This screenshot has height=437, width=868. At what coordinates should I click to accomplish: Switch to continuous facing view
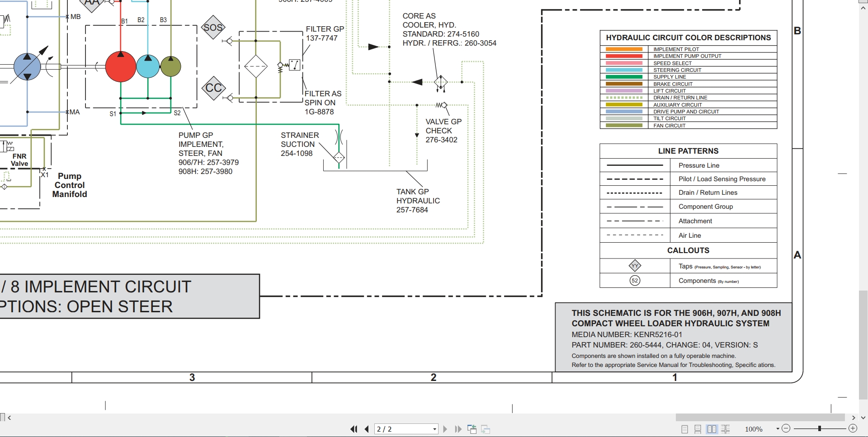(726, 429)
